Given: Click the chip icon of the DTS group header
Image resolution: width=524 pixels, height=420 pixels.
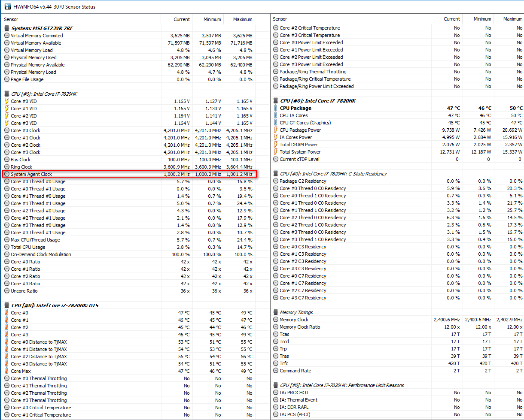Looking at the screenshot, I should (x=7, y=305).
